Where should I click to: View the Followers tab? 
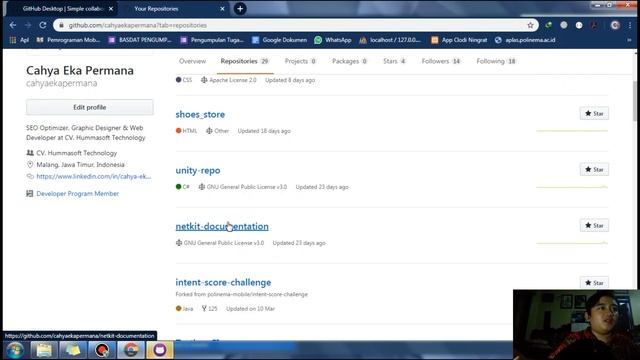click(441, 61)
